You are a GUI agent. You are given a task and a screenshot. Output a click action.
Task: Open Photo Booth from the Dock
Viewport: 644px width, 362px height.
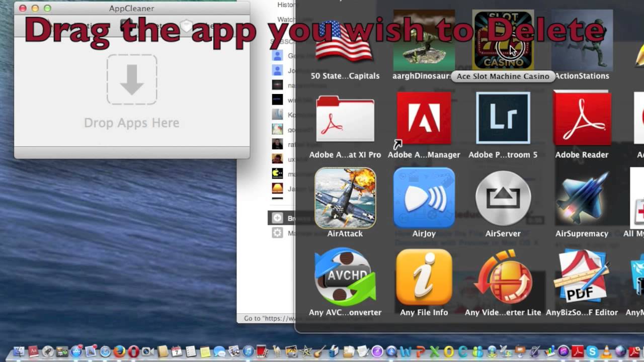point(262,351)
